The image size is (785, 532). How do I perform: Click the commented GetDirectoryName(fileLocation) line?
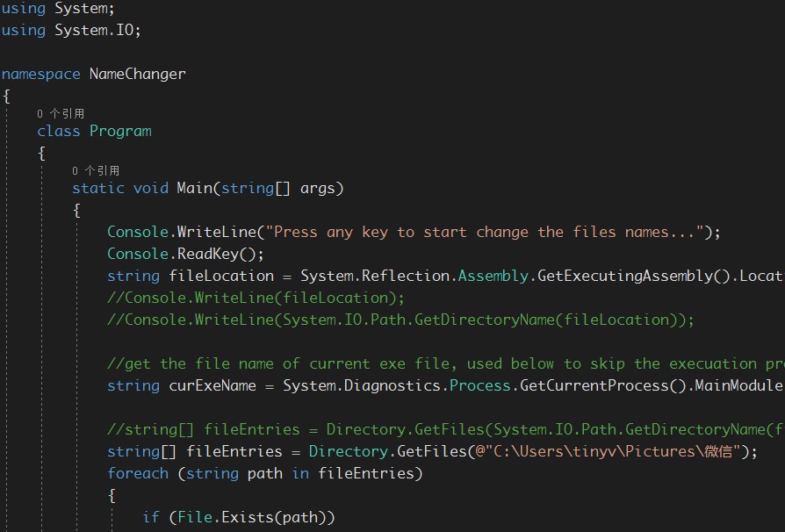click(x=400, y=320)
